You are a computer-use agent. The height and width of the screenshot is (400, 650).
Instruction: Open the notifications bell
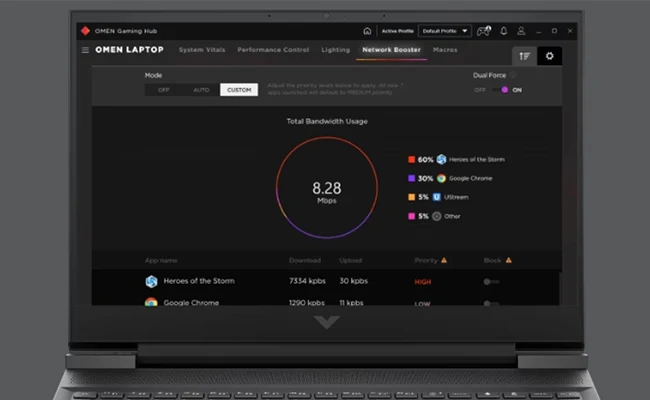click(504, 31)
